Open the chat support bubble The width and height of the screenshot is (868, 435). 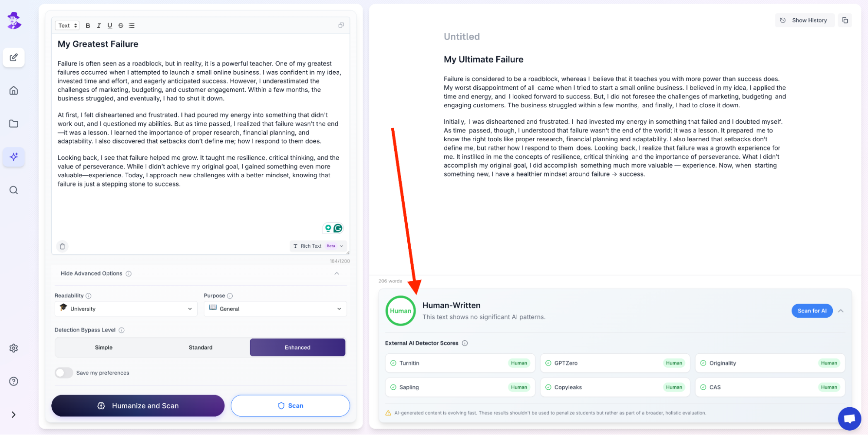click(x=849, y=418)
